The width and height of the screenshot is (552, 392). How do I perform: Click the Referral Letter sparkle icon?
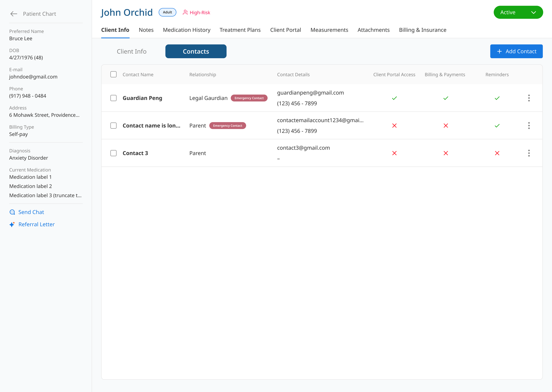[x=12, y=224]
